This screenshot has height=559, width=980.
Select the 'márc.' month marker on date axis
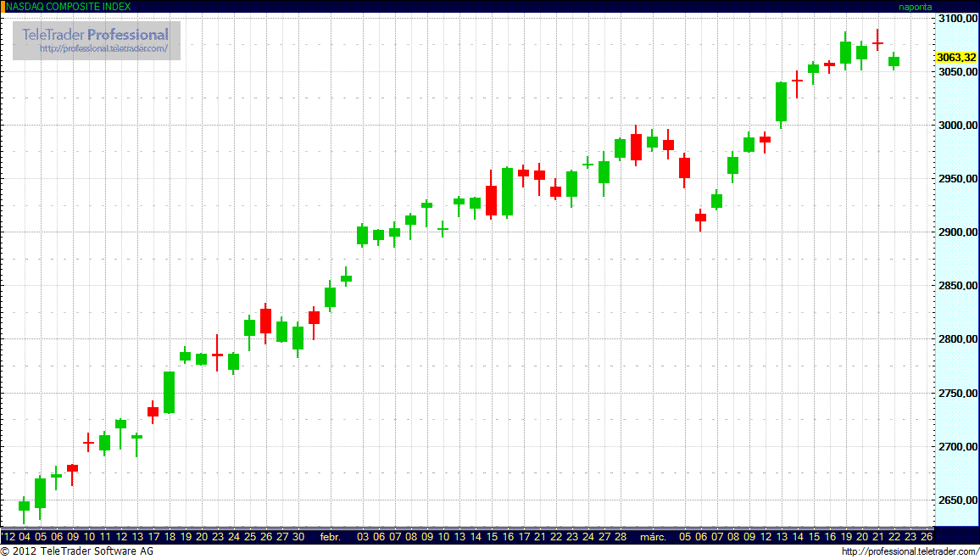[653, 537]
